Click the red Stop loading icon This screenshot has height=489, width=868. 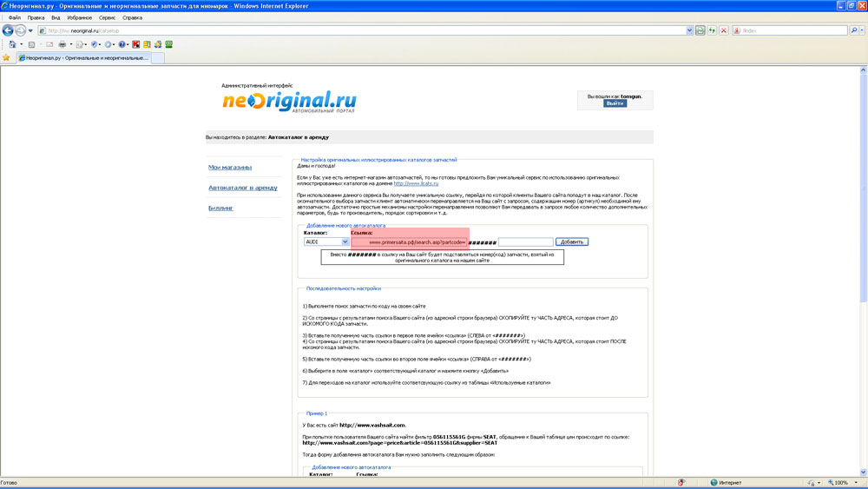(x=724, y=31)
